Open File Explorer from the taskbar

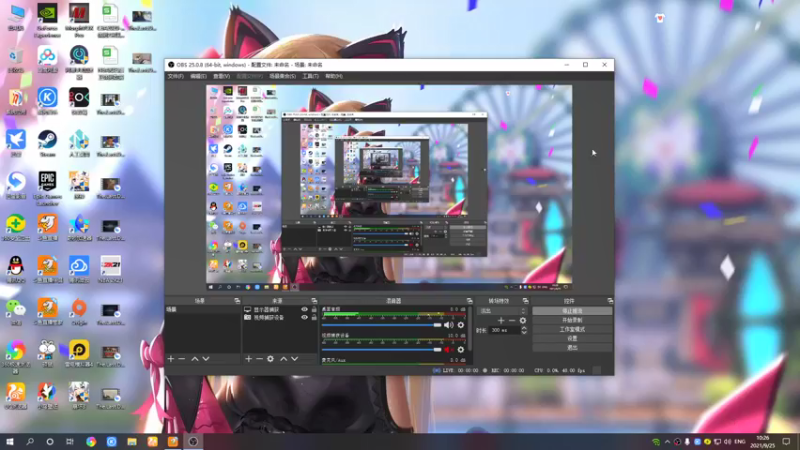[x=132, y=442]
